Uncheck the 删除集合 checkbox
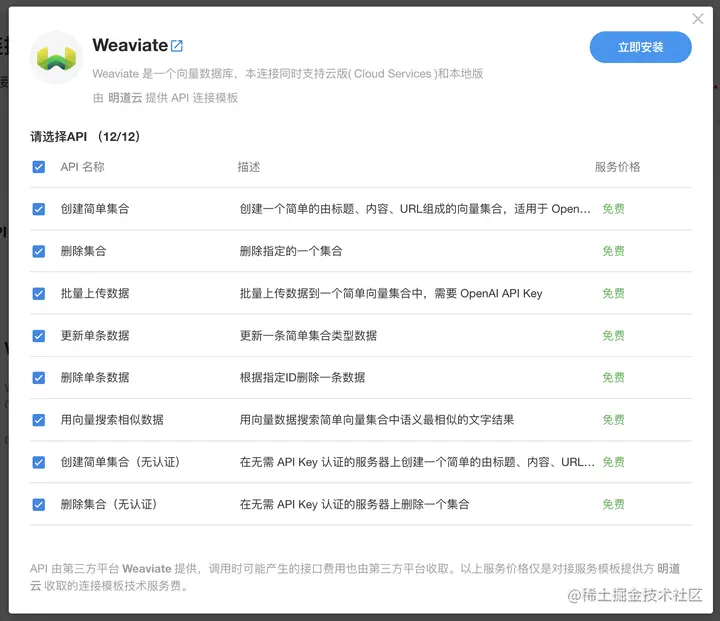 pyautogui.click(x=39, y=251)
